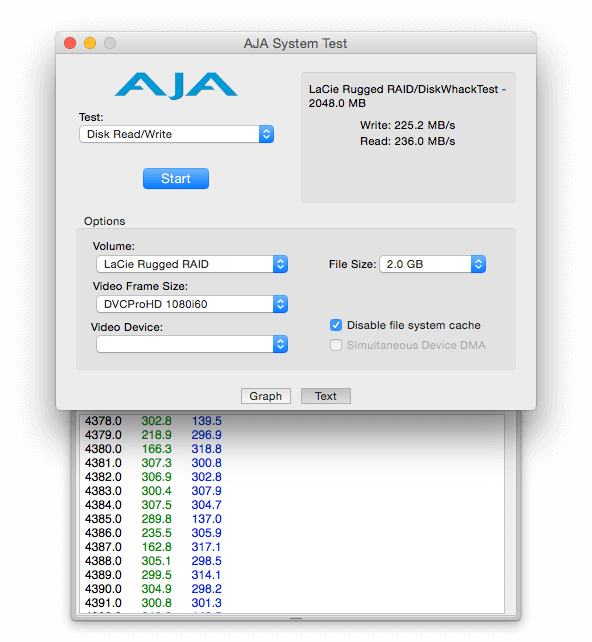
Task: Close the AJA System Test window
Action: pos(70,43)
